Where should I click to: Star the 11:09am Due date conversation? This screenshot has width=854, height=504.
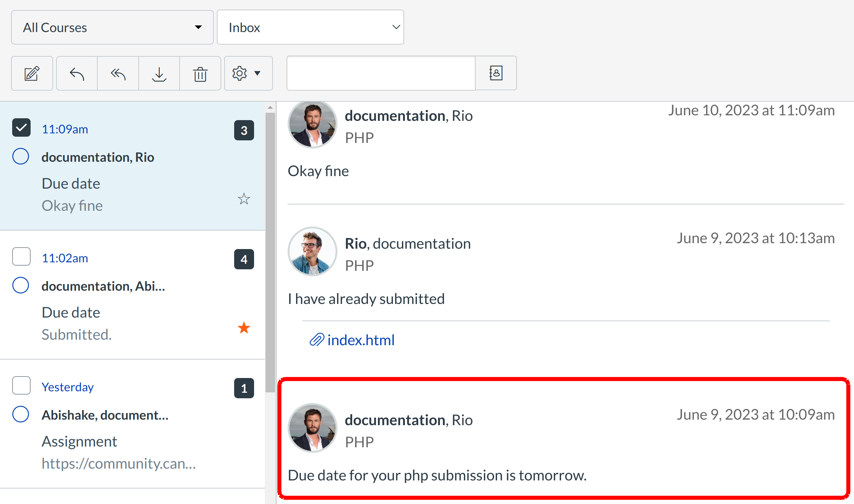(x=244, y=199)
